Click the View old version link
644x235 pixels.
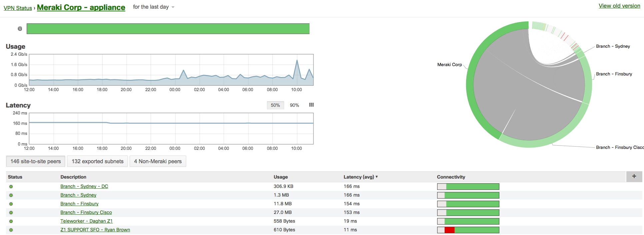pos(619,6)
